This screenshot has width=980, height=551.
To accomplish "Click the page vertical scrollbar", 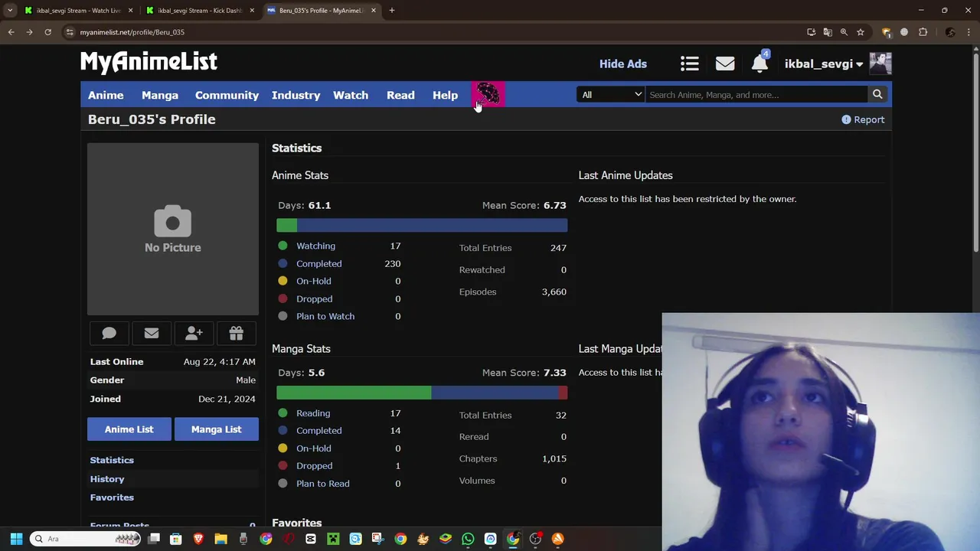I will click(975, 151).
